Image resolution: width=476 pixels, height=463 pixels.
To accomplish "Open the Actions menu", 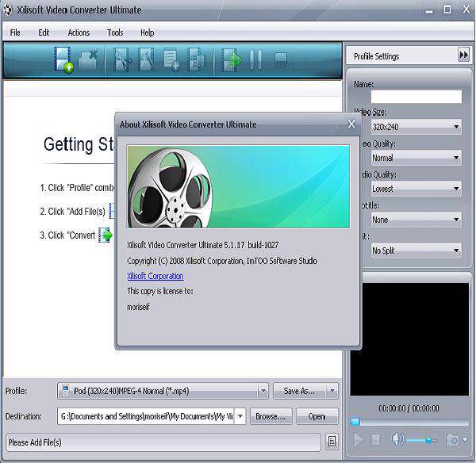I will pos(79,33).
